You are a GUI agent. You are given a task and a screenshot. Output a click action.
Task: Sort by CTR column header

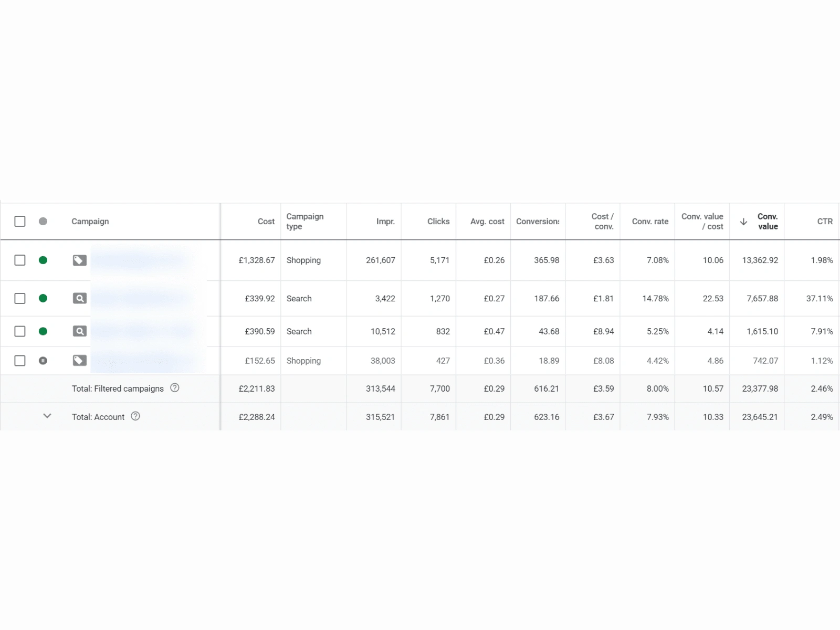825,222
